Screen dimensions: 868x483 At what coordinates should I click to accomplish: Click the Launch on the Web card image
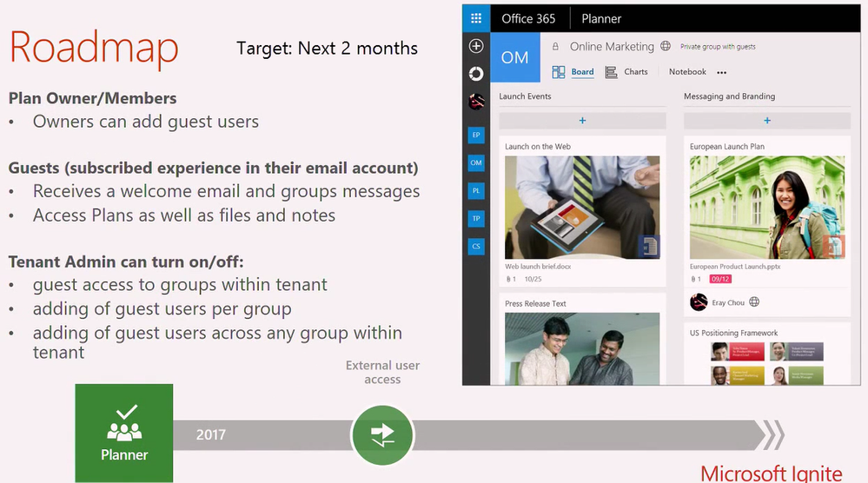pyautogui.click(x=582, y=208)
